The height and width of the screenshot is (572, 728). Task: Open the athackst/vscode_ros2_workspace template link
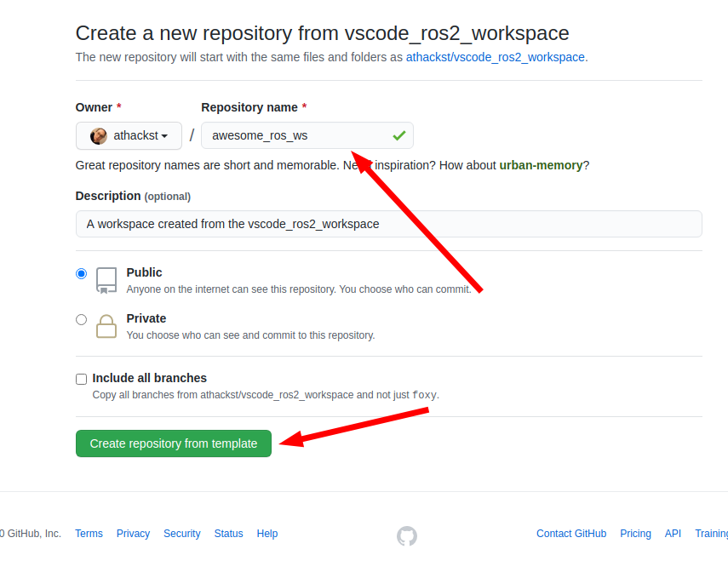tap(495, 57)
